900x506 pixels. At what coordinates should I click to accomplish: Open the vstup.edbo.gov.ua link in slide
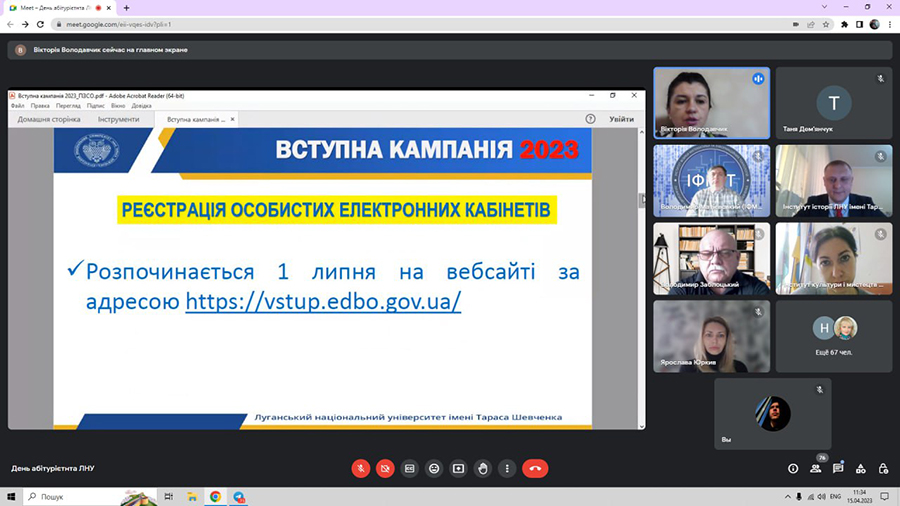click(323, 301)
